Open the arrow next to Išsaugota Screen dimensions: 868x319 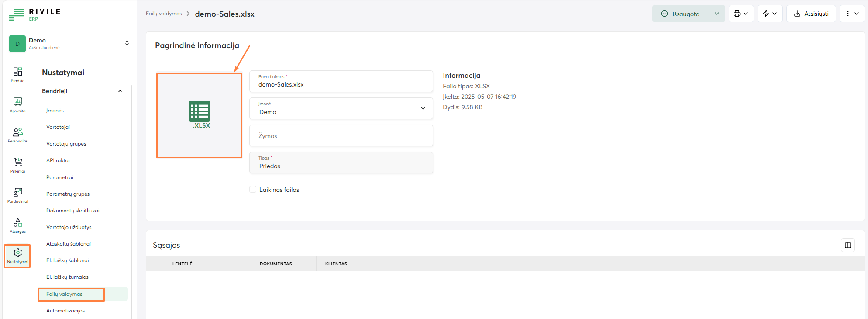716,14
